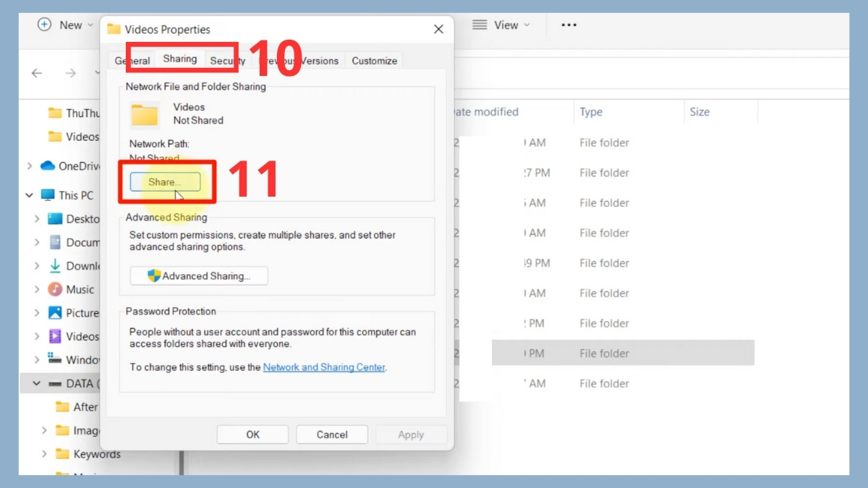868x488 pixels.
Task: Select the Documents icon in sidebar
Action: 55,242
